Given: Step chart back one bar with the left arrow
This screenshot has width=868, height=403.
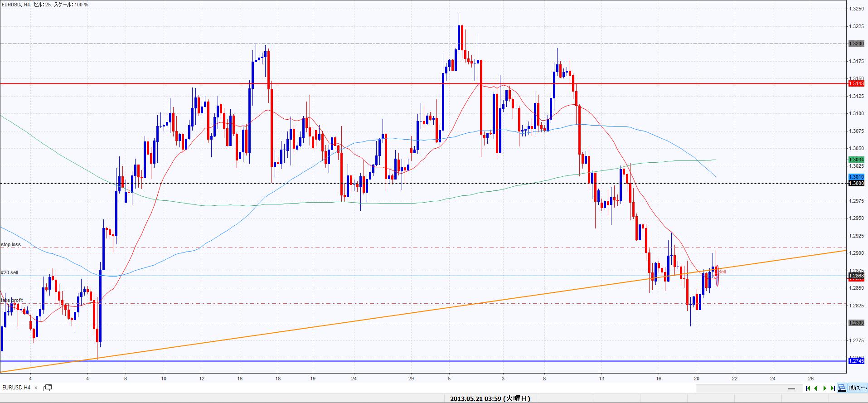Looking at the screenshot, I should point(816,388).
